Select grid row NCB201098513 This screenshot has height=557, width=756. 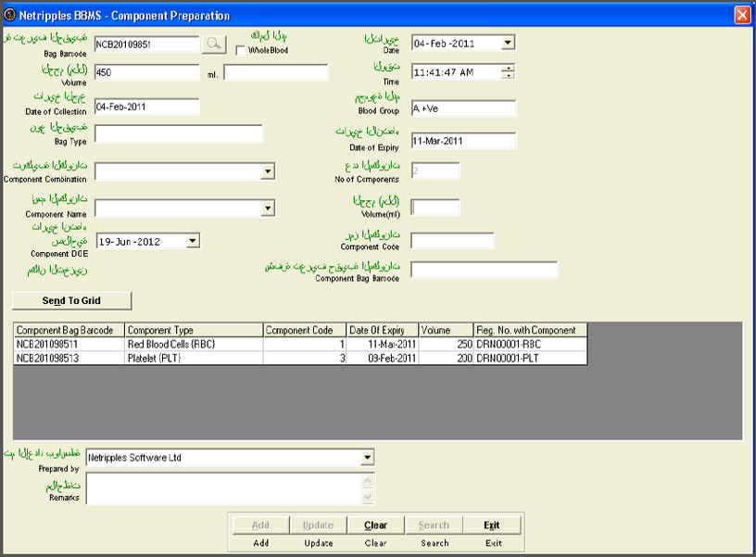tap(300, 358)
